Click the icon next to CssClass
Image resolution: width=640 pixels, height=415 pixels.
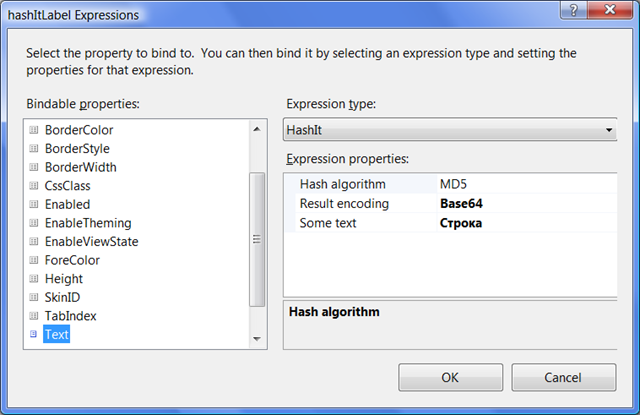pyautogui.click(x=34, y=186)
